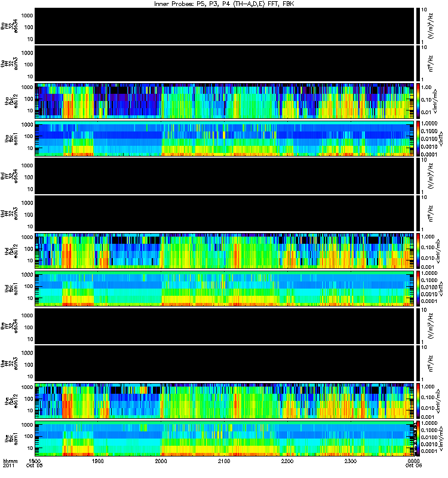The height and width of the screenshot is (478, 448).
Task: Click the '2200' time axis label
Action: point(287,461)
